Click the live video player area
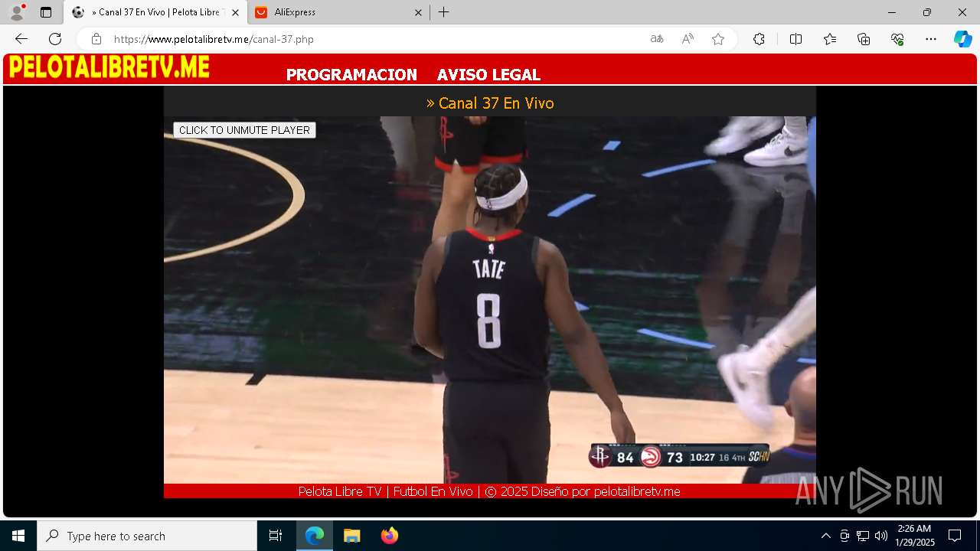Viewport: 980px width, 551px height. click(x=490, y=300)
